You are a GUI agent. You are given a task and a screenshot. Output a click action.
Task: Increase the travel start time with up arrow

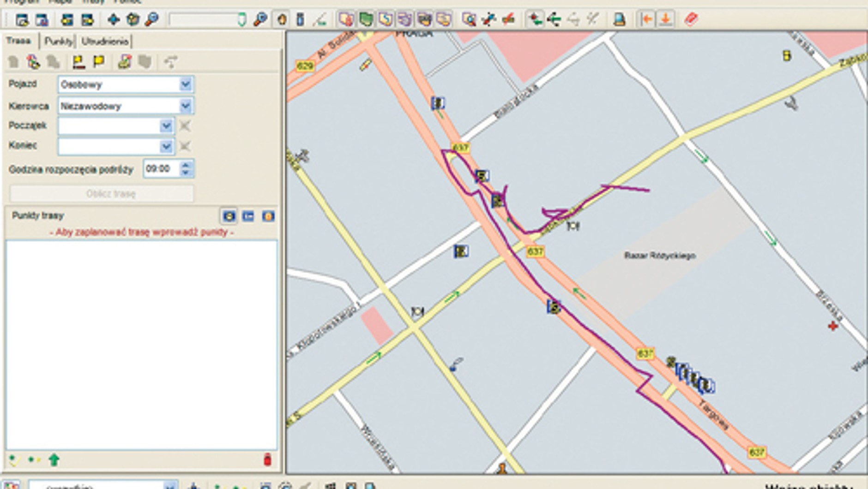point(186,165)
